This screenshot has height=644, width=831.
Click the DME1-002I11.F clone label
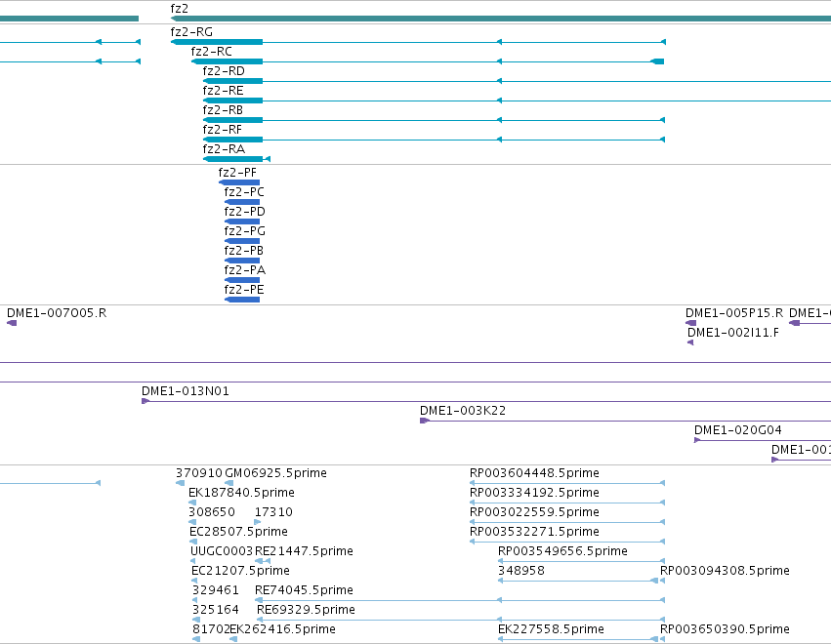coord(733,333)
